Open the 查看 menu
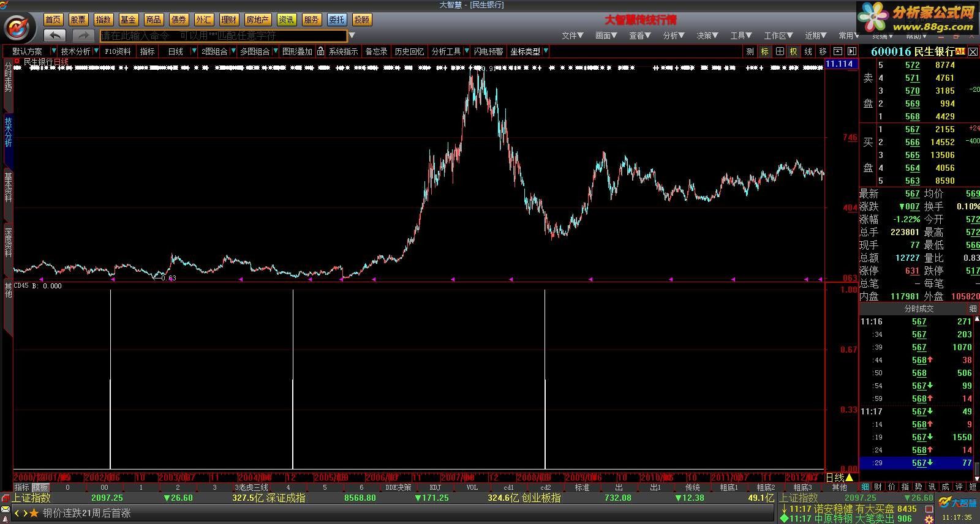This screenshot has width=980, height=524. (x=640, y=36)
